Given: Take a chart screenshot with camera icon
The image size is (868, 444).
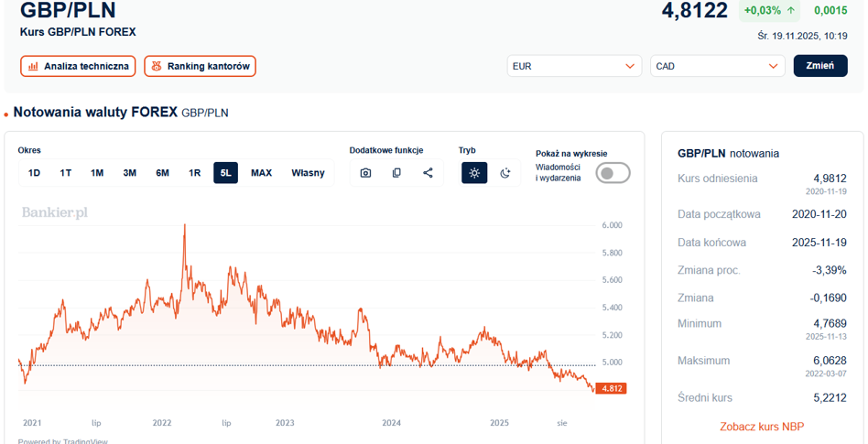Looking at the screenshot, I should (x=365, y=173).
